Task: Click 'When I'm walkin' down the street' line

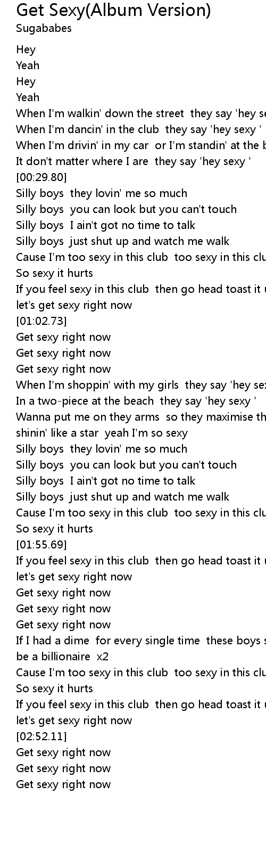Action: (x=141, y=113)
